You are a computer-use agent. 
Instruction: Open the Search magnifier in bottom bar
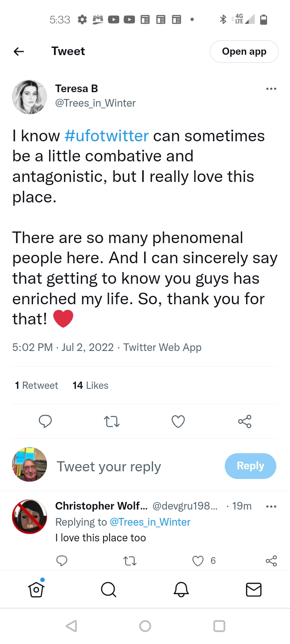pyautogui.click(x=108, y=590)
